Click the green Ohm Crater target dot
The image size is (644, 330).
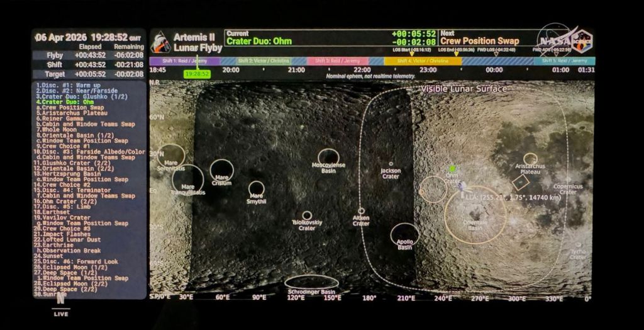coord(452,169)
